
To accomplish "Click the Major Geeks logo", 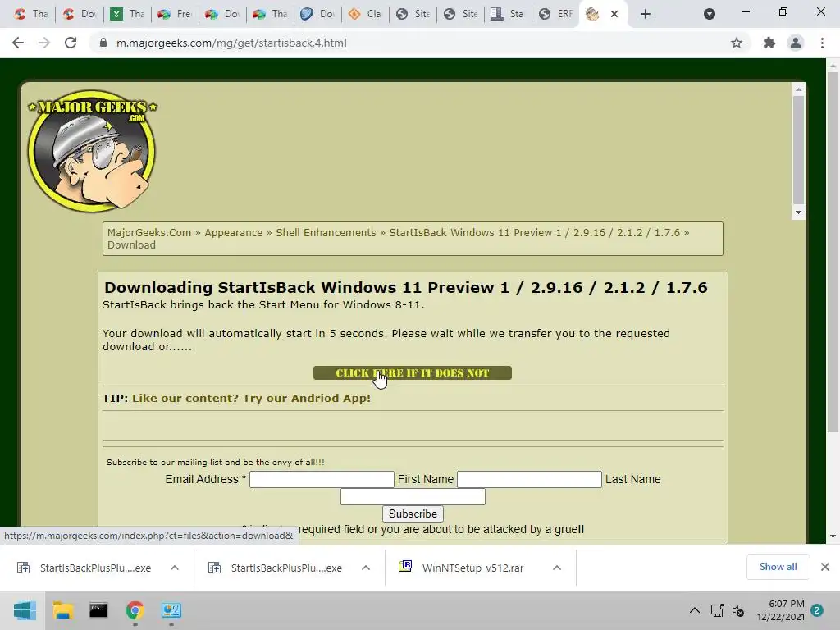I will (92, 151).
